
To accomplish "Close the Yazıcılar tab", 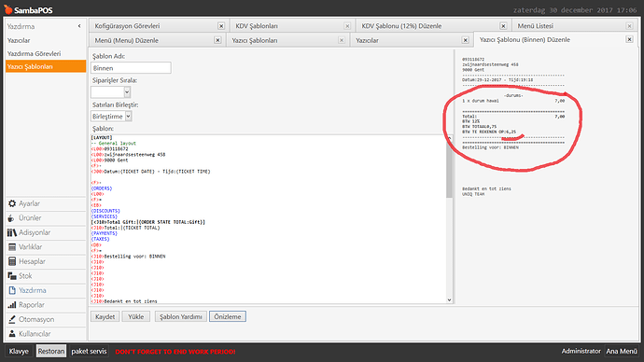I will click(x=466, y=40).
